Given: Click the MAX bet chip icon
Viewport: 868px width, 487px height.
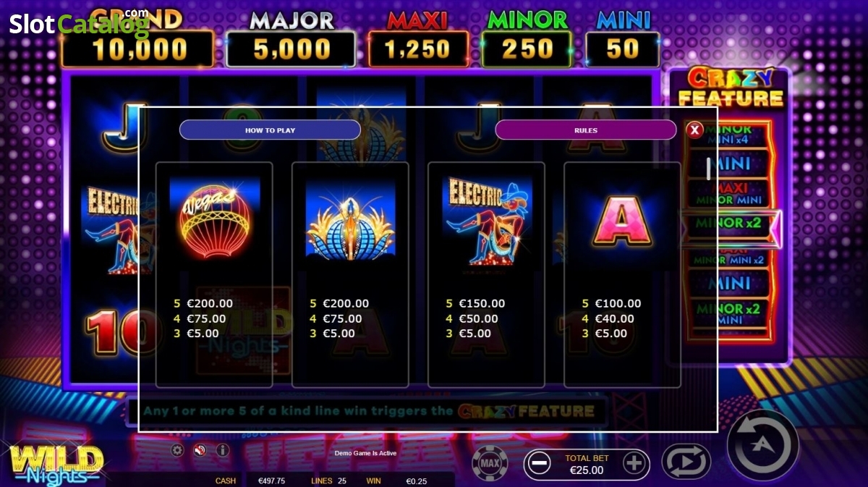Looking at the screenshot, I should point(490,462).
